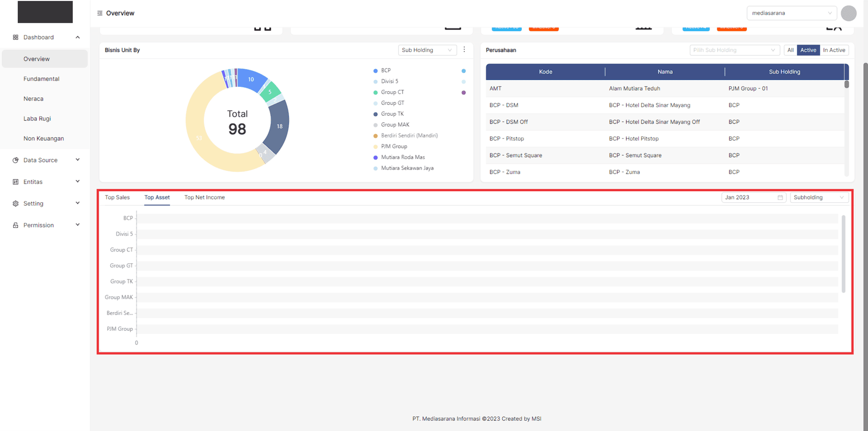The width and height of the screenshot is (868, 431).
Task: Select the All filter in Perusahaan
Action: (x=790, y=50)
